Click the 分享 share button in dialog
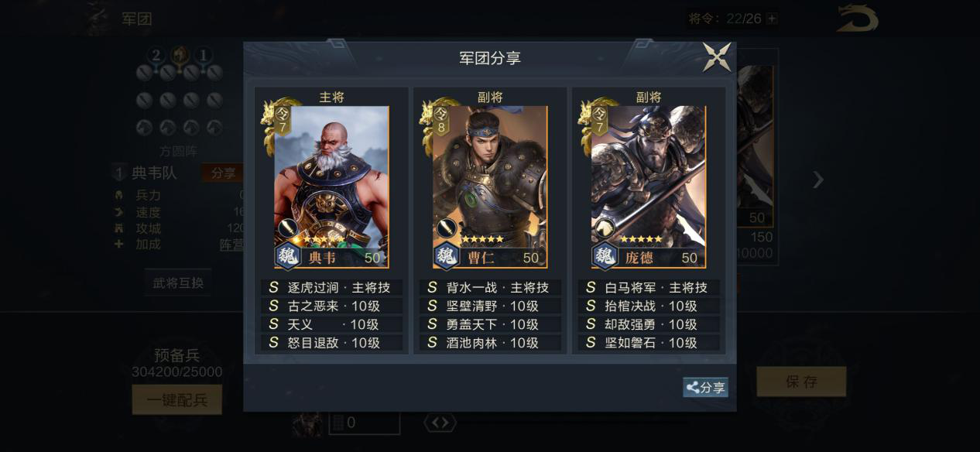Image resolution: width=980 pixels, height=452 pixels. coord(705,388)
